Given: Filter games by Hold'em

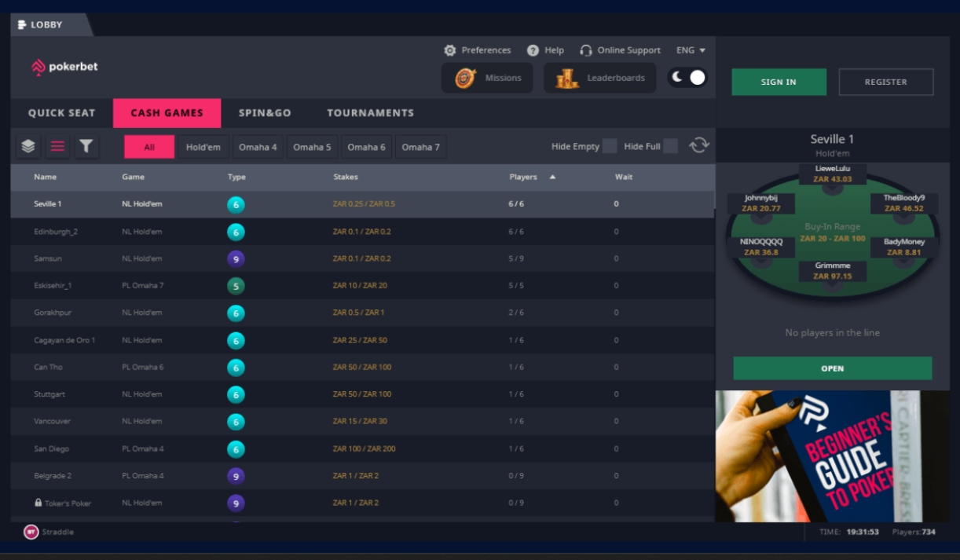Looking at the screenshot, I should [203, 147].
